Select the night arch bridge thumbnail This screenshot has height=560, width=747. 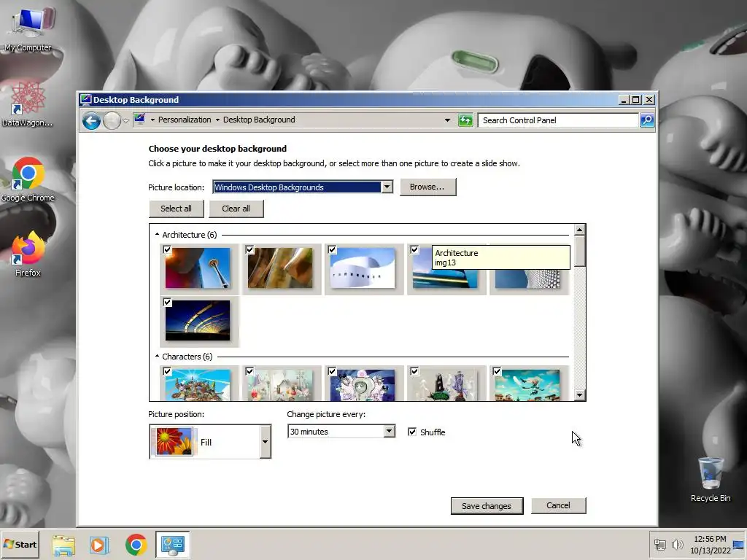pos(198,321)
